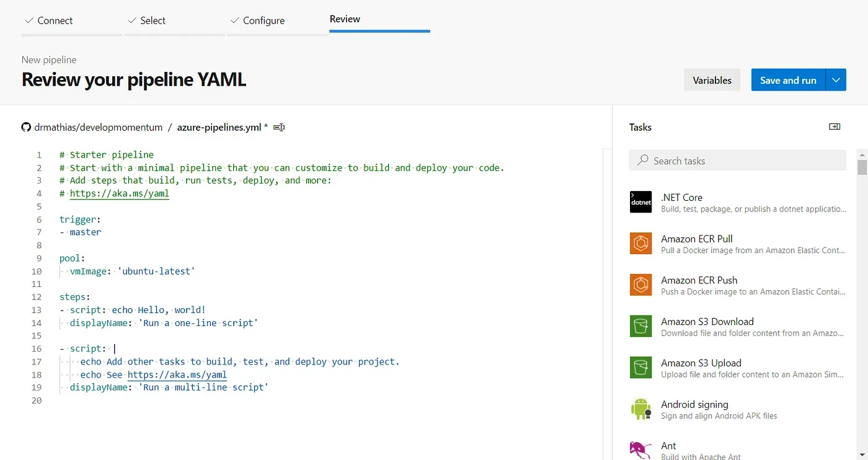
Task: Collapse the Tasks panel with its hide icon
Action: pos(835,126)
